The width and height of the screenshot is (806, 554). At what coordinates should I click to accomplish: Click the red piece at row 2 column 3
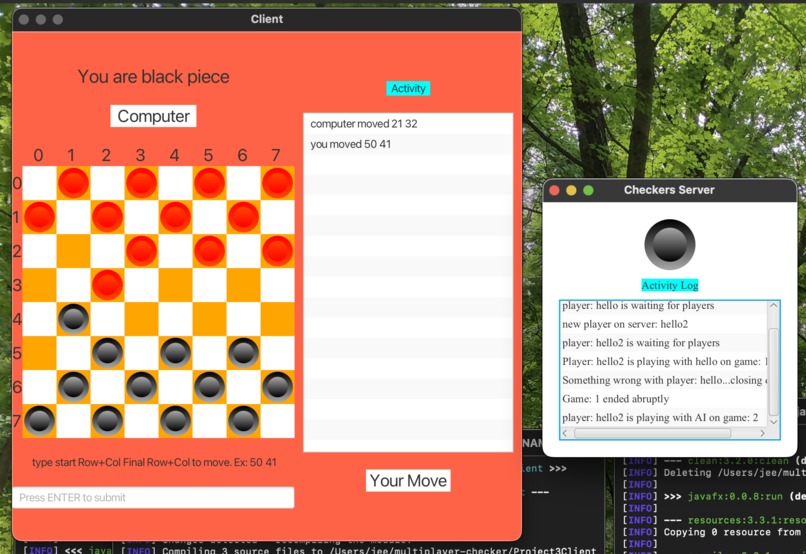click(141, 251)
